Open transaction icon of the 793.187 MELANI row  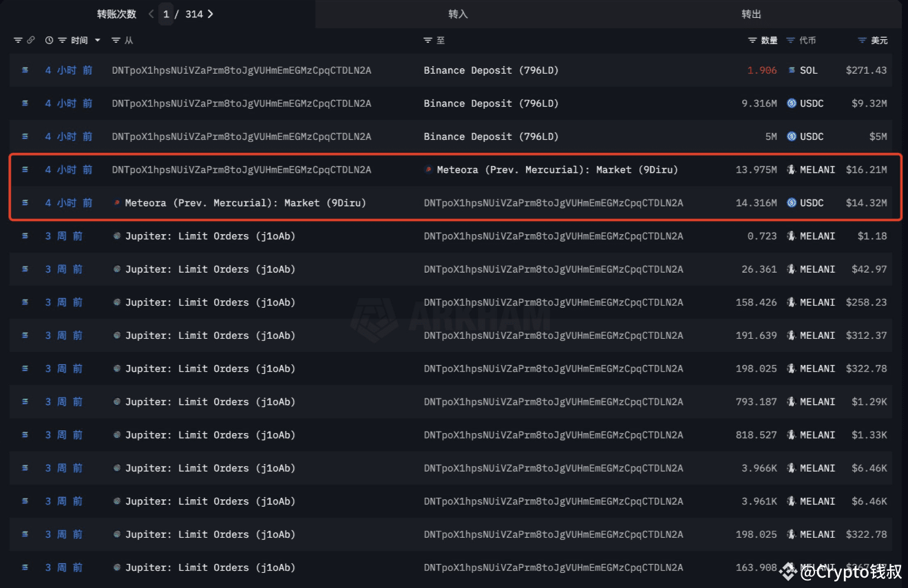coord(25,401)
